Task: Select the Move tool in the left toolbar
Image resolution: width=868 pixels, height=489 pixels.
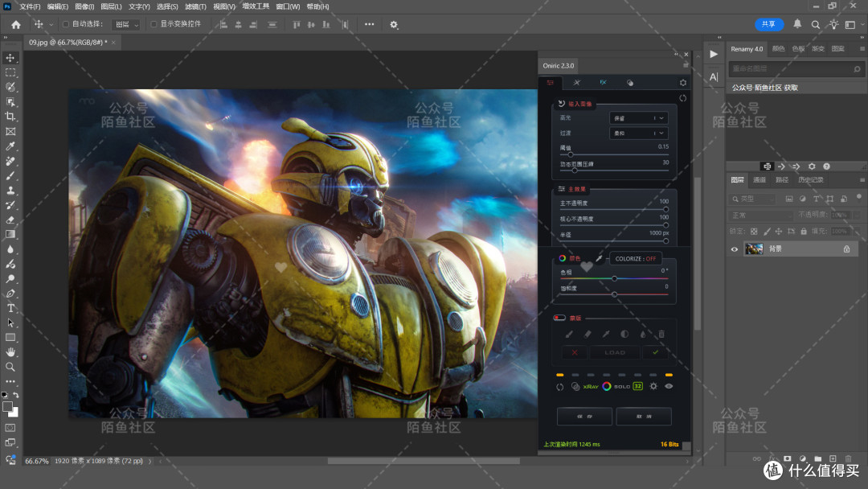Action: (x=10, y=58)
